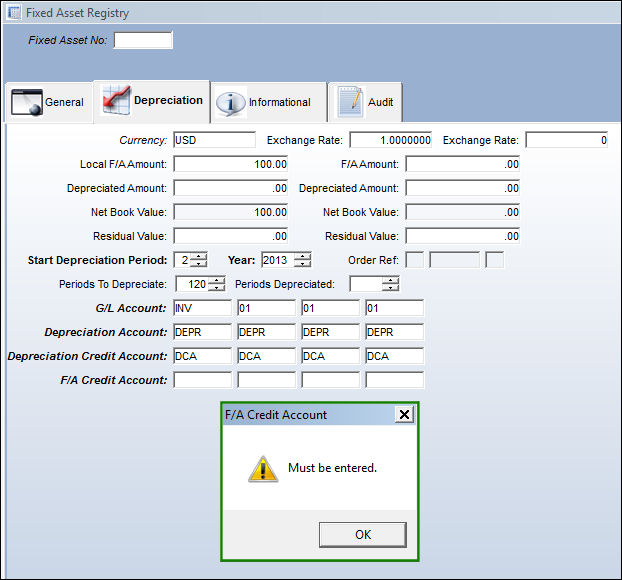Click the 'Start Depreciation Period:' label
Screen dimensions: 622x580
(x=98, y=260)
